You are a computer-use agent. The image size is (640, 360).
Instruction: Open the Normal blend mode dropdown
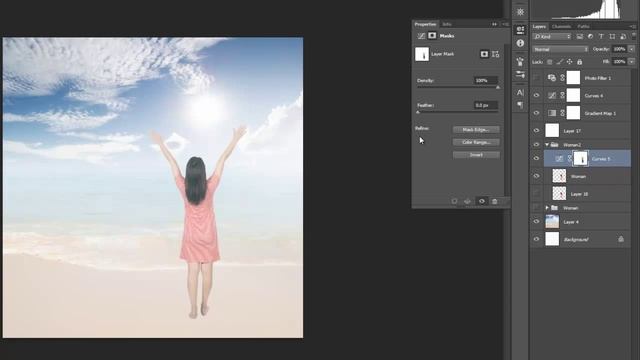click(x=560, y=49)
